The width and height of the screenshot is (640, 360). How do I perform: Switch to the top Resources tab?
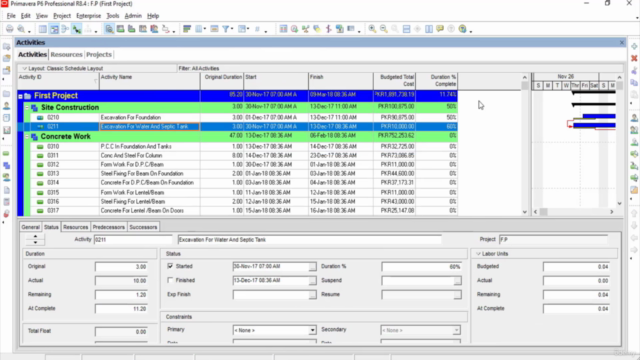point(67,54)
